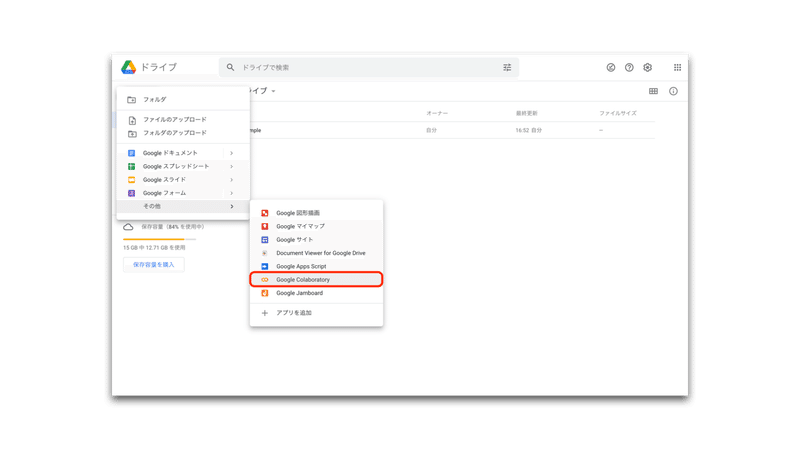Sort by オーナー column header
This screenshot has width=800, height=450.
437,113
